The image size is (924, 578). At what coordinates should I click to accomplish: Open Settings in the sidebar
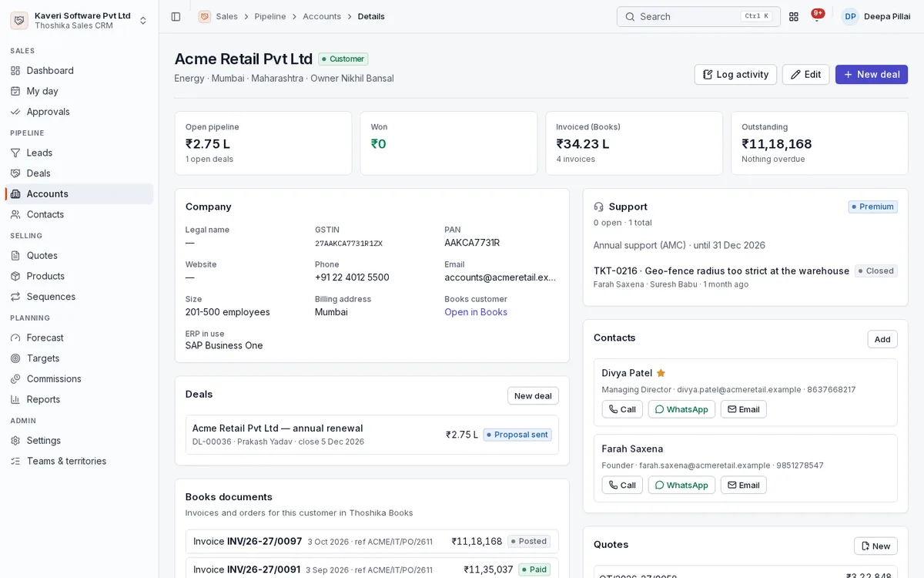pyautogui.click(x=79, y=440)
